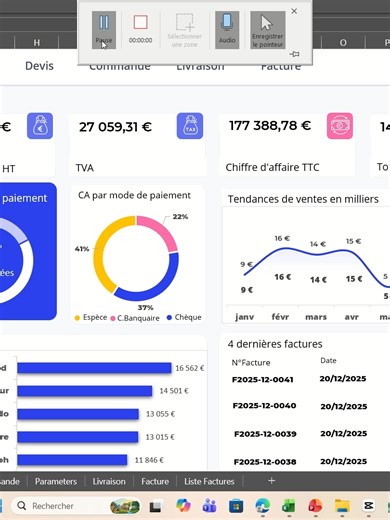Click the avr axis label
This screenshot has width=390, height=520.
pos(352,317)
